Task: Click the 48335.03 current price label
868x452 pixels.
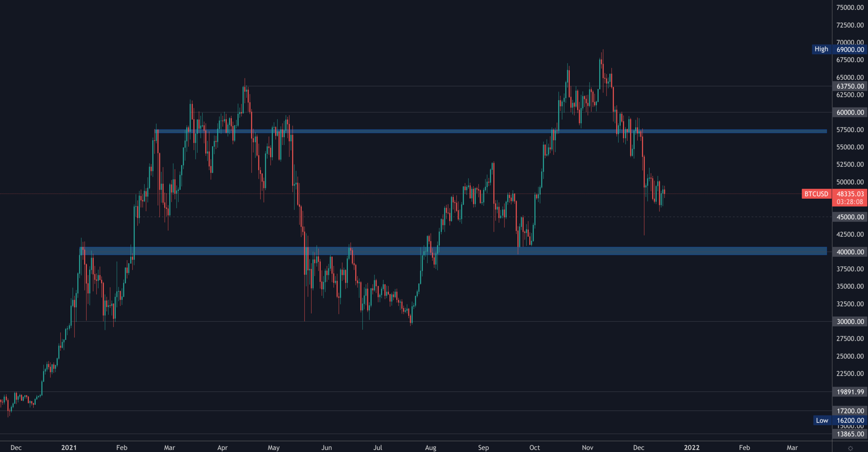Action: (x=850, y=194)
